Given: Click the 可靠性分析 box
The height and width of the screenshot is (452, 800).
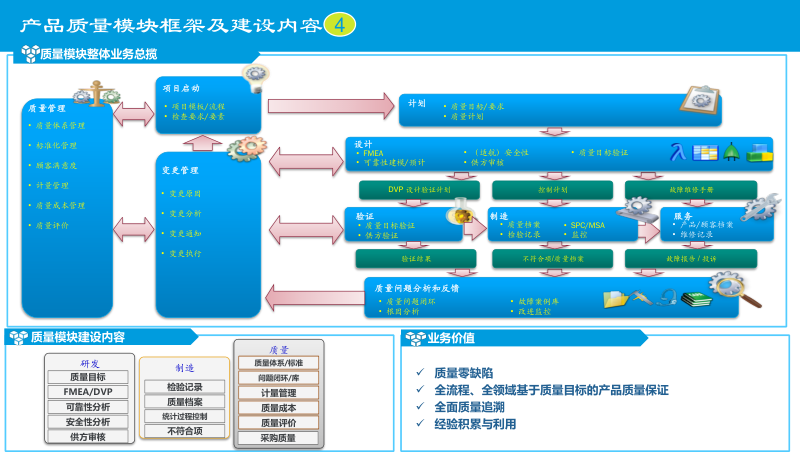Looking at the screenshot, I should tap(88, 407).
